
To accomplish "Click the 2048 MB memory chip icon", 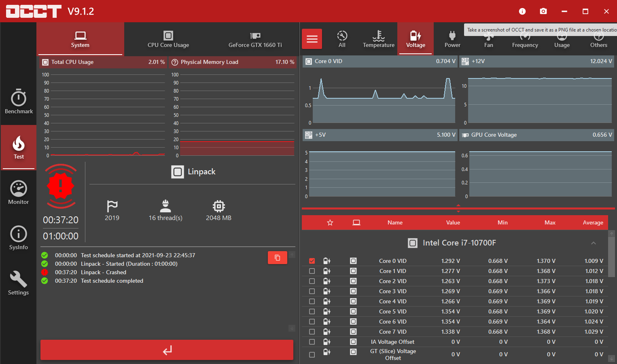I will pos(219,206).
